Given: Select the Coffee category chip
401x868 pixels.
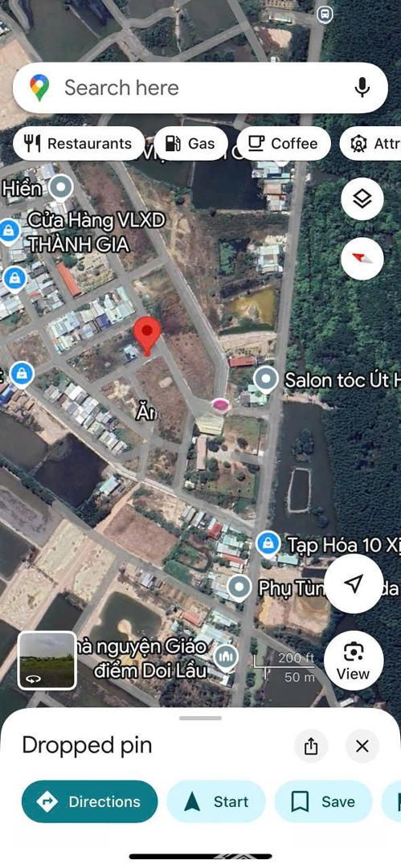Looking at the screenshot, I should click(x=284, y=144).
